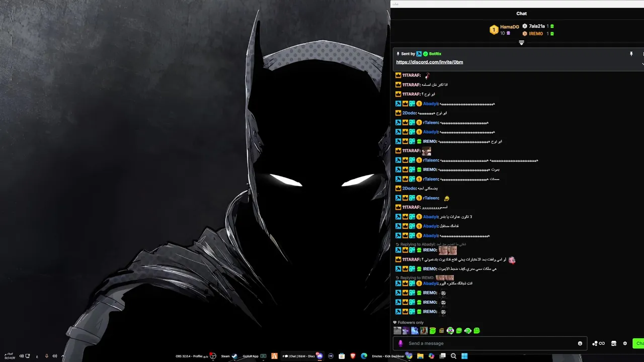Click the orange microphone tray icon
The height and width of the screenshot is (362, 644).
point(46,356)
